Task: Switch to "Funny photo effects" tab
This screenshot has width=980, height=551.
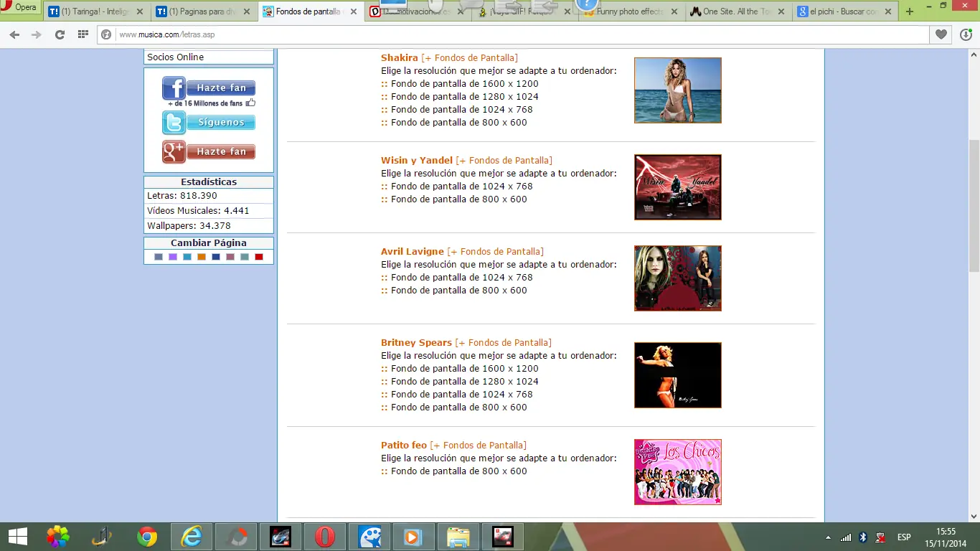Action: pyautogui.click(x=632, y=11)
